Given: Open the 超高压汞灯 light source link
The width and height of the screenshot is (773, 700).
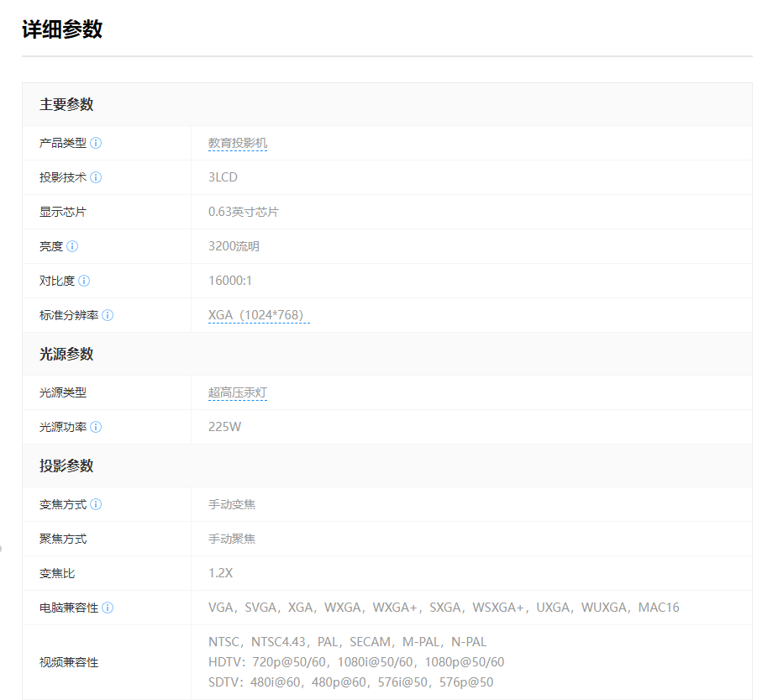Looking at the screenshot, I should click(x=238, y=392).
